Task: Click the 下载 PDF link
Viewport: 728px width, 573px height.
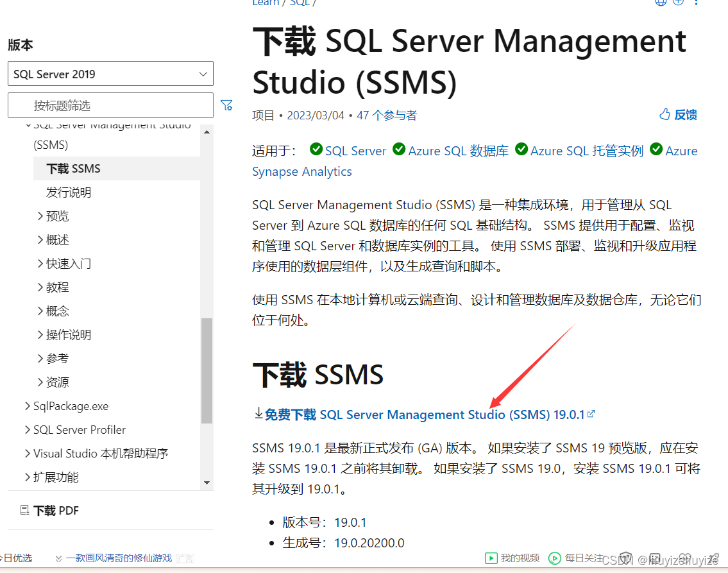Action: [56, 511]
